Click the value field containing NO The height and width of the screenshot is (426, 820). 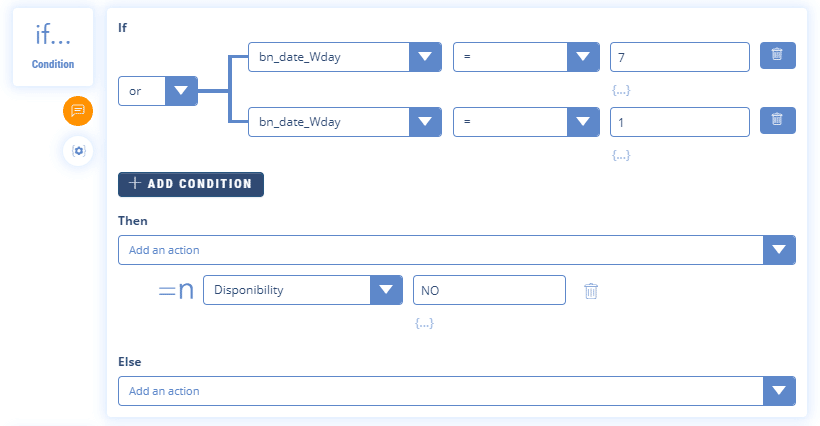(489, 290)
